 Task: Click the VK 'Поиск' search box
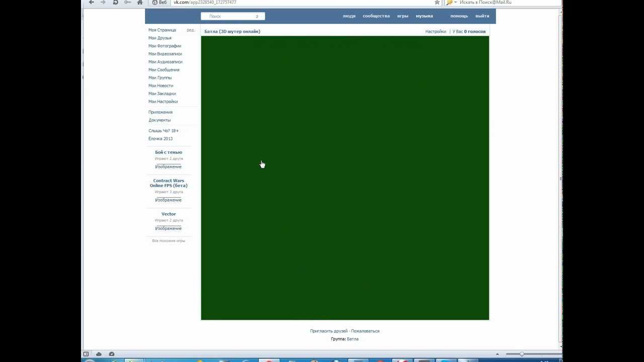click(x=232, y=16)
